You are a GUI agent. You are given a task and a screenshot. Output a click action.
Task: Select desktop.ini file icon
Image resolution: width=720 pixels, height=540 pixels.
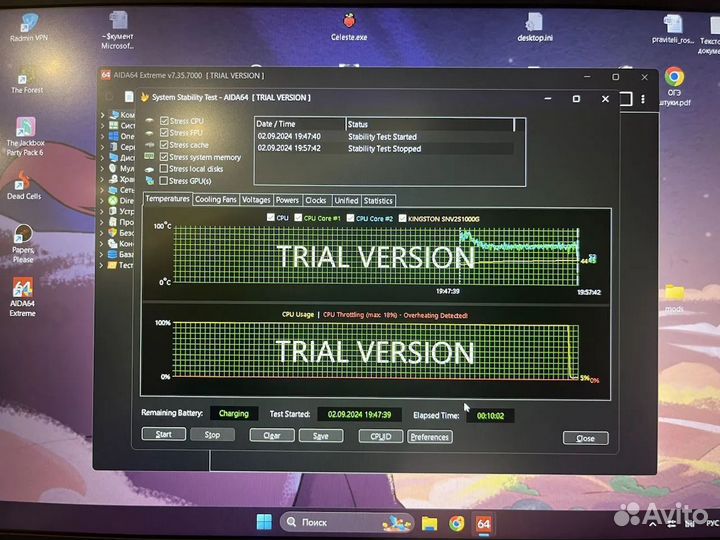point(535,27)
